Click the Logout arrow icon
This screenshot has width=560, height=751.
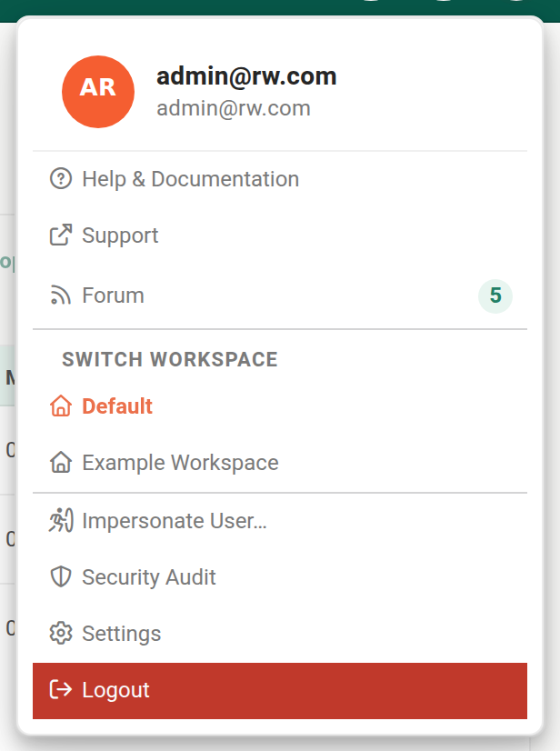(61, 690)
